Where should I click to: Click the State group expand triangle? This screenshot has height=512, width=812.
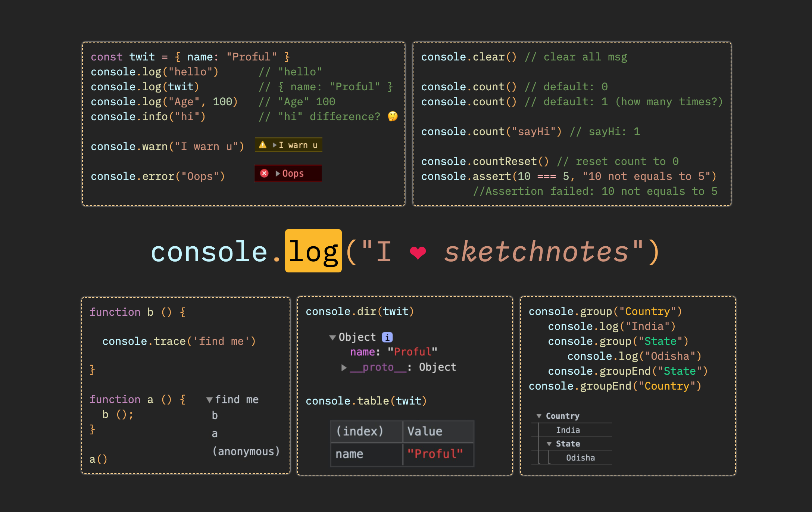(x=549, y=441)
